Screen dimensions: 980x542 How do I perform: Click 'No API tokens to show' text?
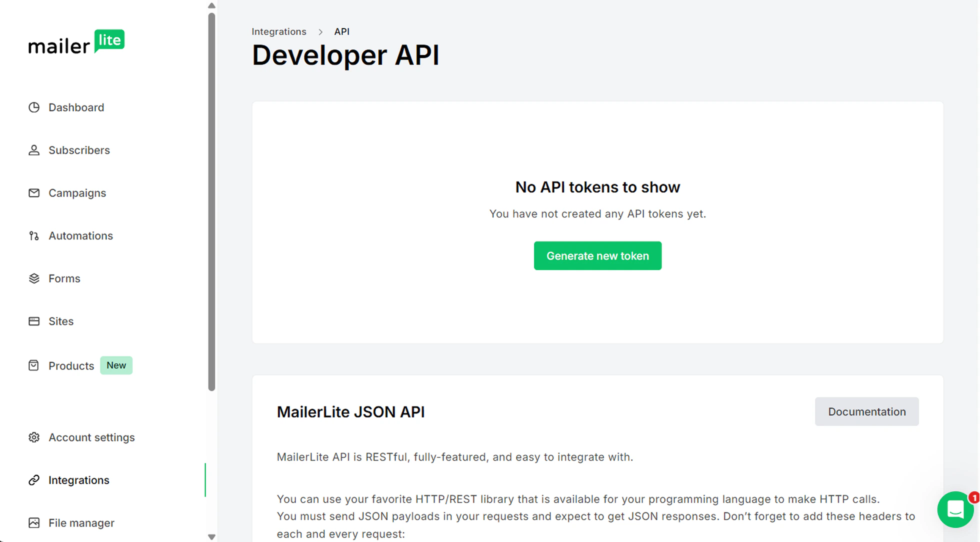coord(597,187)
